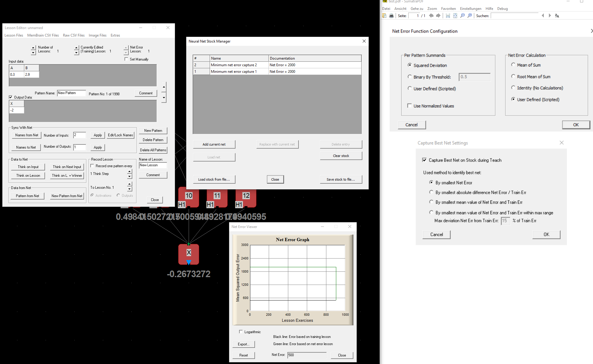
Task: Click the Add current net button
Action: point(214,144)
